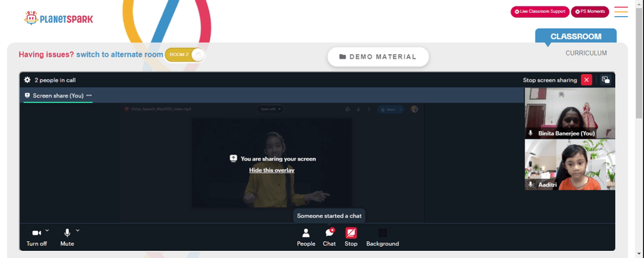This screenshot has width=644, height=258.
Task: Expand microphone options chevron
Action: point(78,230)
